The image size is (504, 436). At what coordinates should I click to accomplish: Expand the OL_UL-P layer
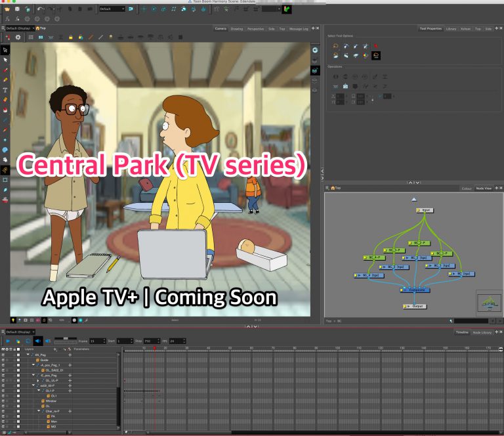(38, 380)
